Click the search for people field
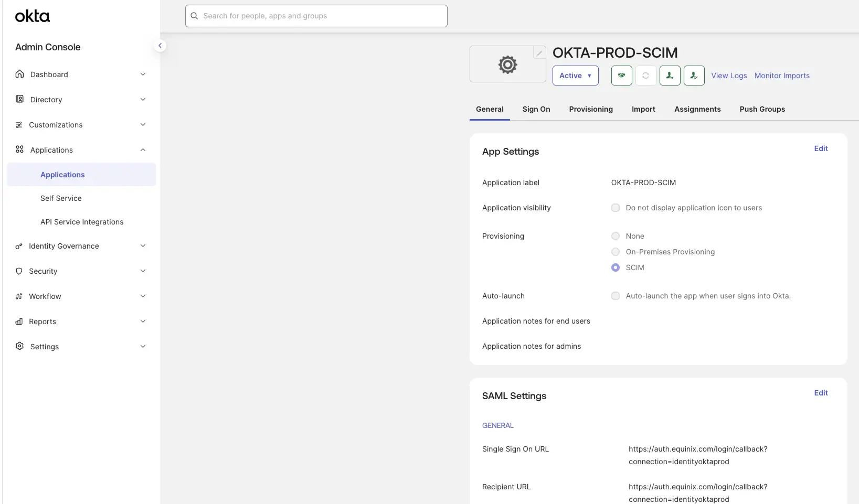This screenshot has width=859, height=504. pyautogui.click(x=315, y=16)
